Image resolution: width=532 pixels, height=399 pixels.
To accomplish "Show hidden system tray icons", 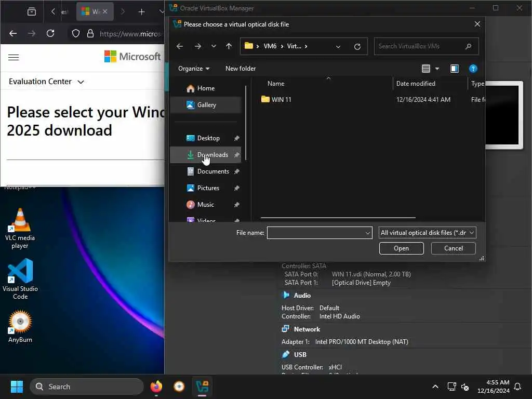I will (435, 387).
